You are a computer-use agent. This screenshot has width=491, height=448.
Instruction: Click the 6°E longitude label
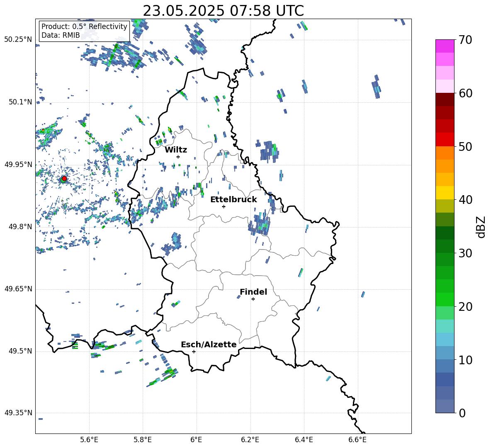click(196, 440)
